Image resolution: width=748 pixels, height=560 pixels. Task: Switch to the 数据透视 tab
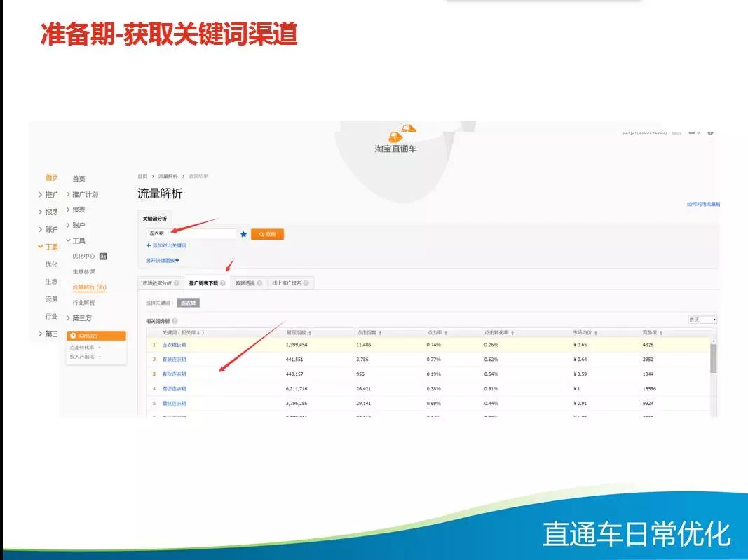click(249, 283)
